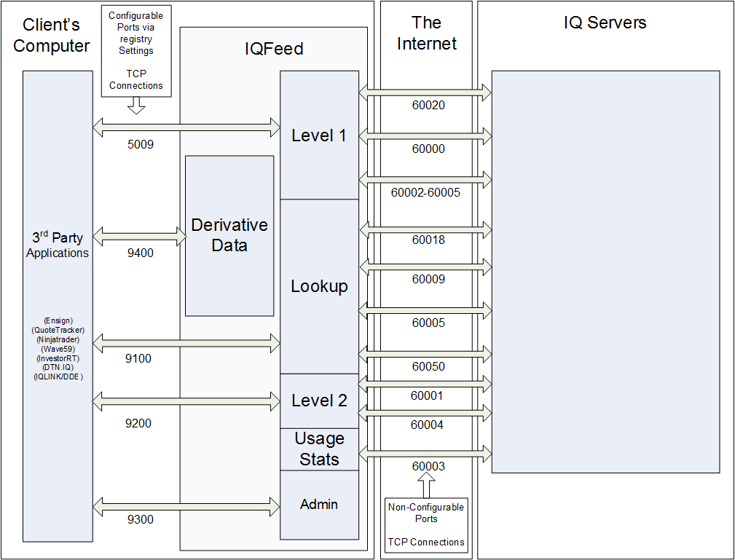Screen dimensions: 735x560
Task: Click the (Ensign) application entry
Action: [58, 320]
